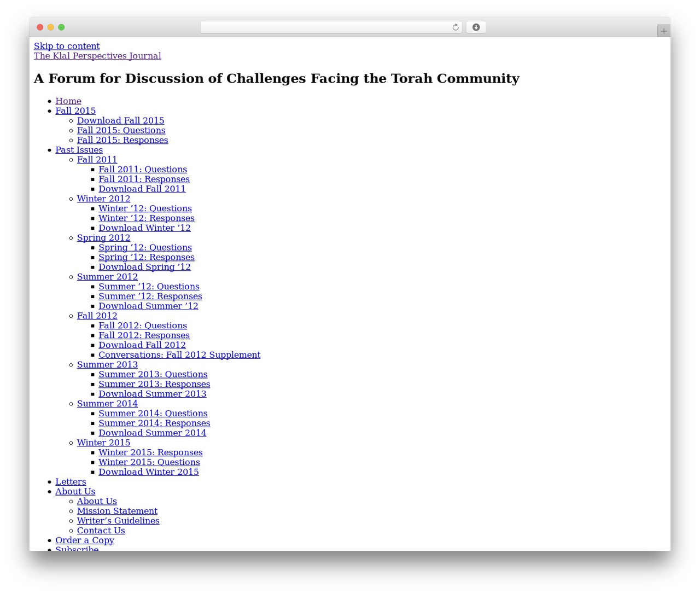Add a new browser tab

[x=663, y=31]
